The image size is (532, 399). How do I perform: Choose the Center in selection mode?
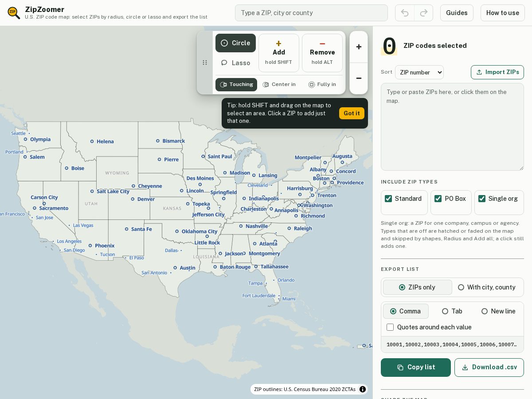click(x=279, y=84)
